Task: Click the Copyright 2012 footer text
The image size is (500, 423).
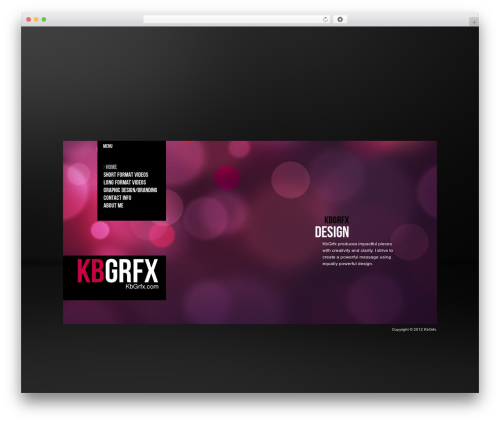Action: click(414, 330)
